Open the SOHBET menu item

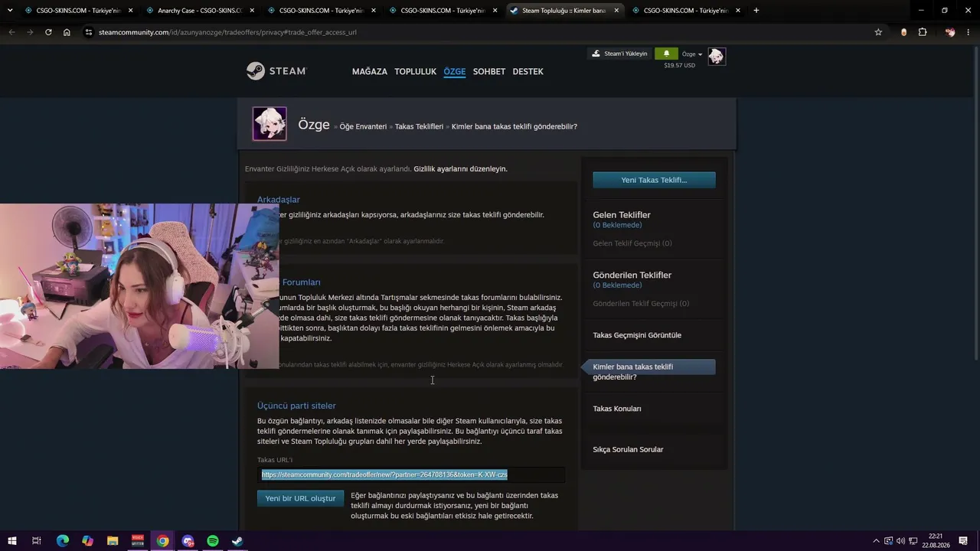coord(489,71)
